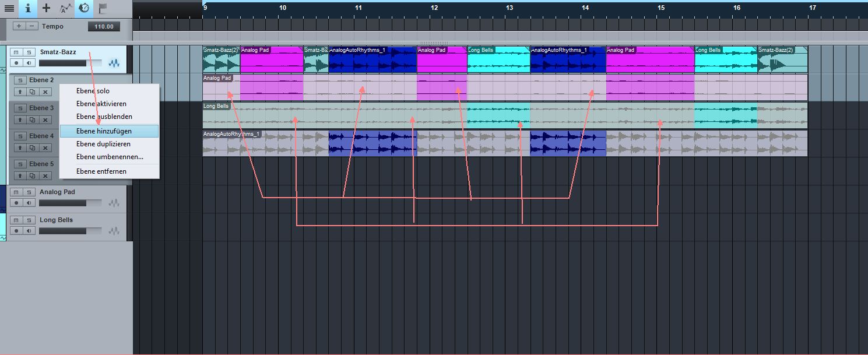Click the Long Bells track name
This screenshot has width=868, height=355.
(x=56, y=220)
